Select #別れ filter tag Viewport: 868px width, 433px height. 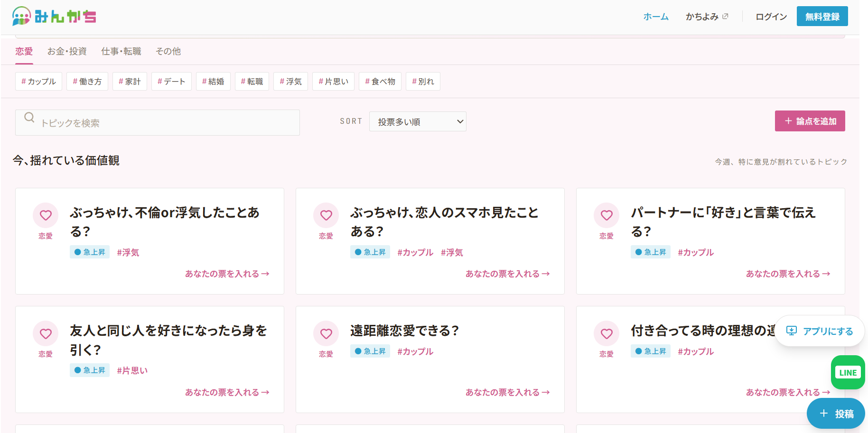pyautogui.click(x=423, y=82)
